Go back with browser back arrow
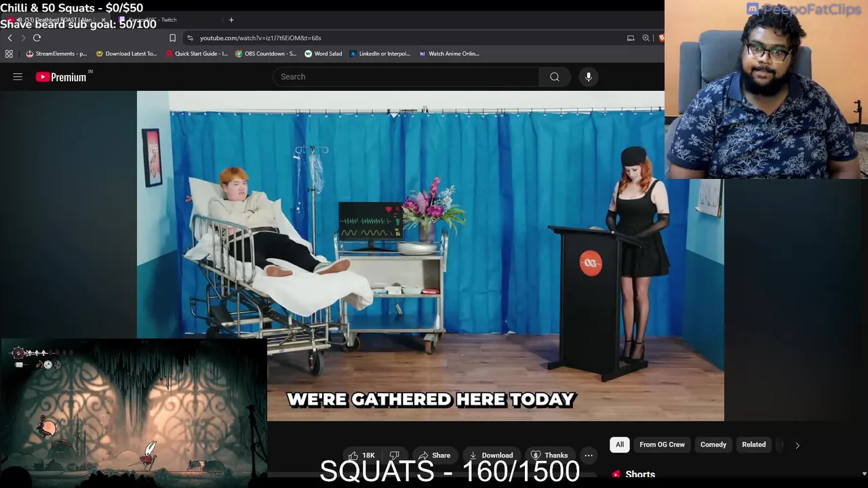868x488 pixels. pos(9,38)
